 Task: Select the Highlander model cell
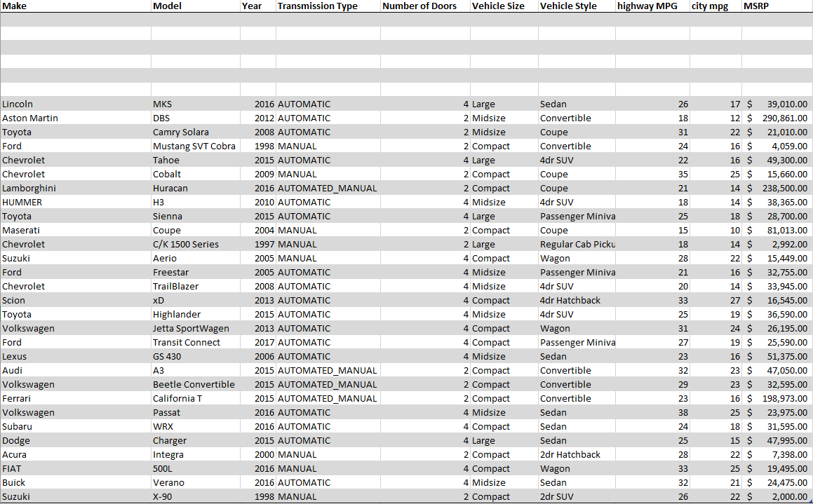click(196, 314)
